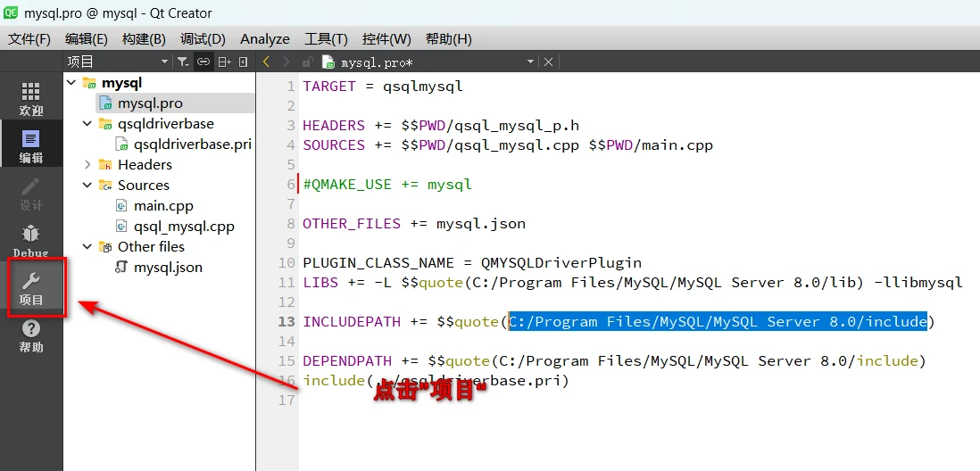Switch to 欢迎 welcome mode

click(31, 99)
